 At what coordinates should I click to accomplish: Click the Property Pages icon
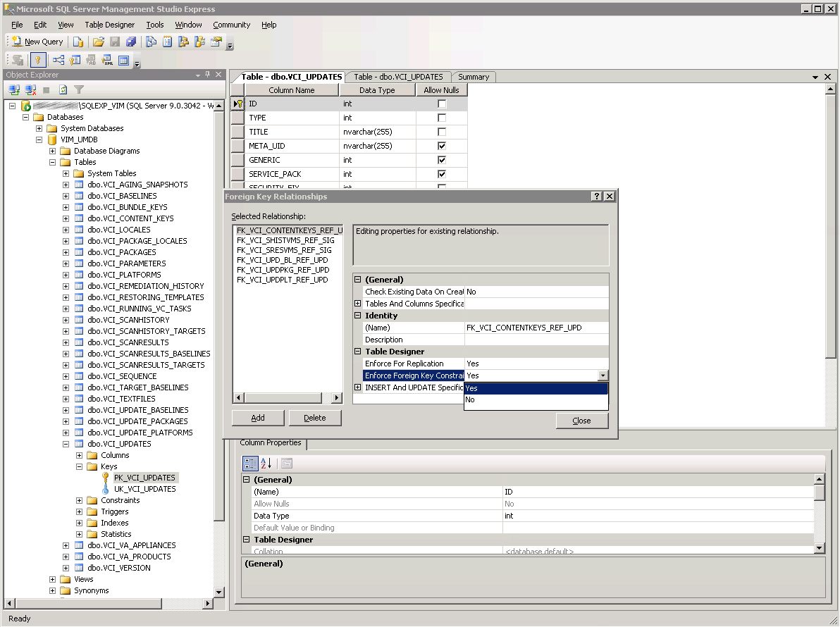[287, 464]
